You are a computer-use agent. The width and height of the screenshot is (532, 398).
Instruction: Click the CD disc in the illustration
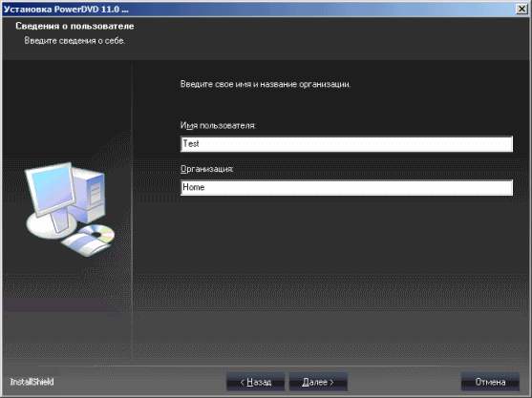coord(98,234)
